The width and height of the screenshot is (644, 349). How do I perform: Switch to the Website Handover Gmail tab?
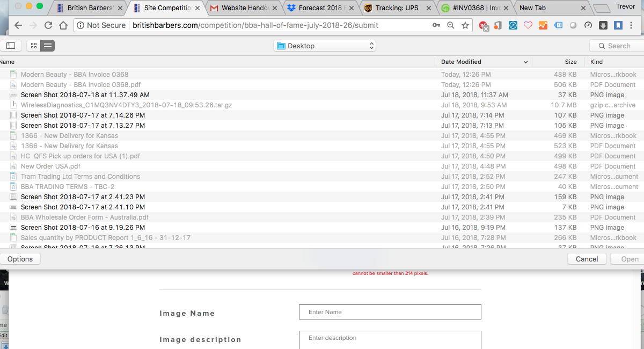[244, 8]
